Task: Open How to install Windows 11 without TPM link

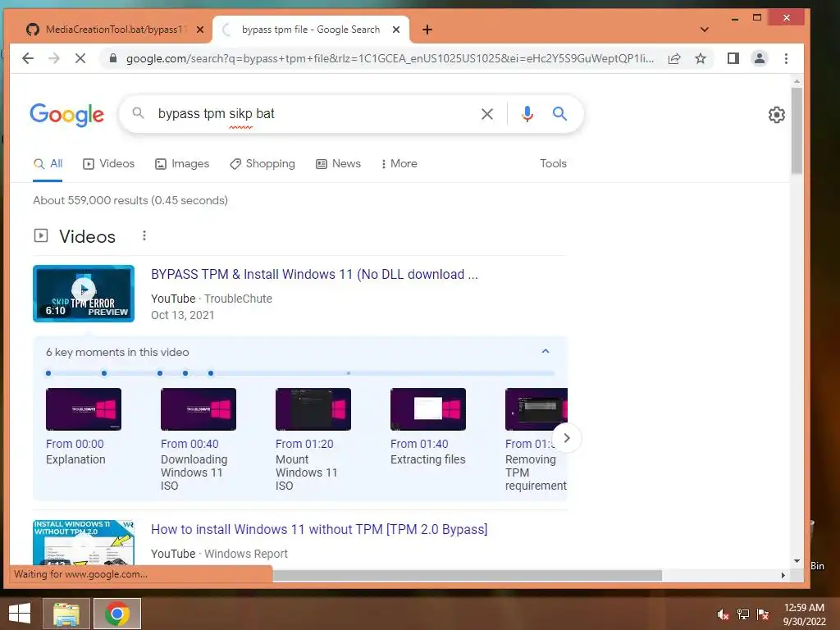Action: click(319, 529)
